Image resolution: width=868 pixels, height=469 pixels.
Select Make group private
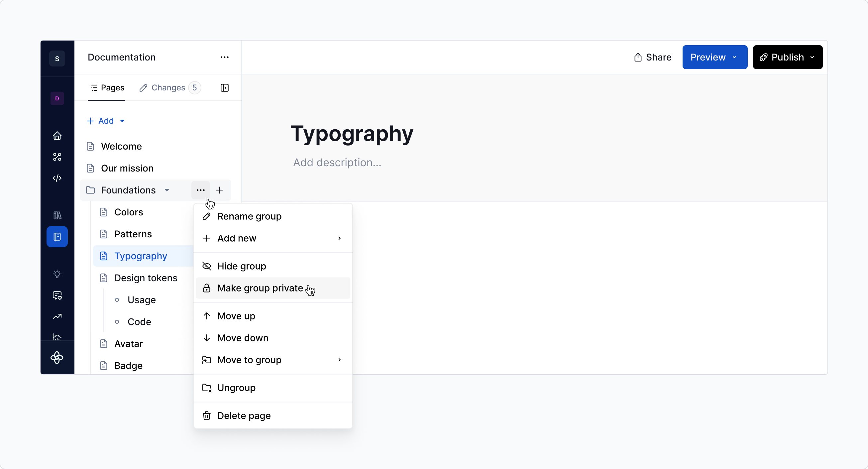(273, 288)
